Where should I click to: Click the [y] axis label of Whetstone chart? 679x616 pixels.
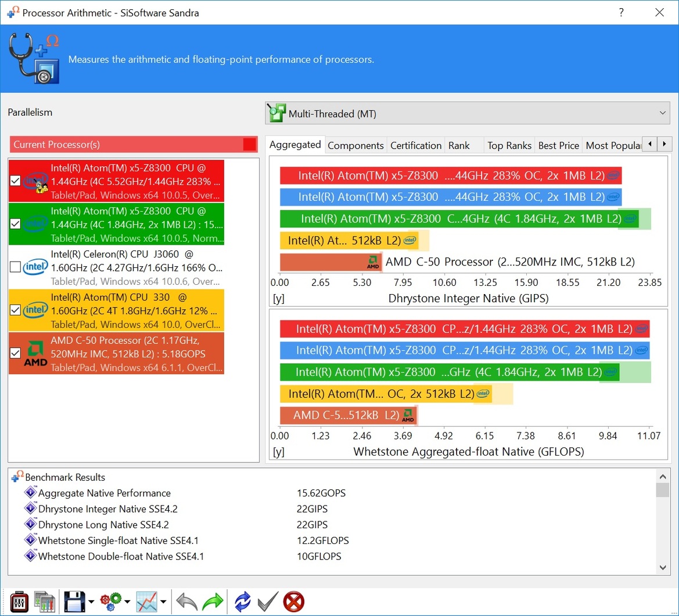coord(278,452)
